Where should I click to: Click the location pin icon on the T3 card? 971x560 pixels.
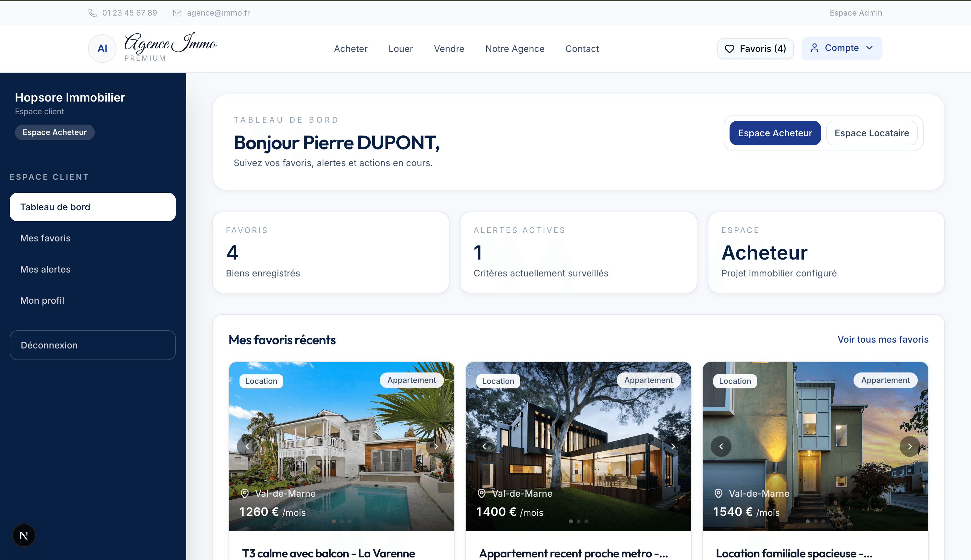coord(244,493)
